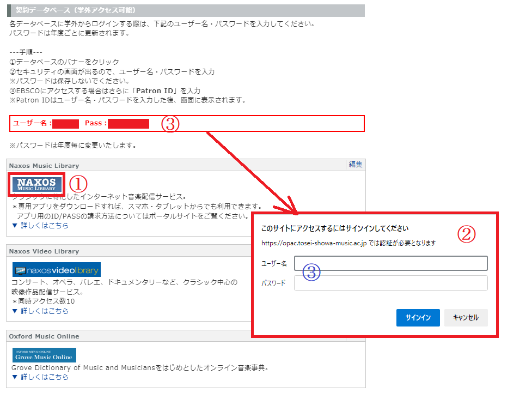Open the Naxos Video Library banner
Image resolution: width=532 pixels, height=399 pixels.
(x=57, y=270)
